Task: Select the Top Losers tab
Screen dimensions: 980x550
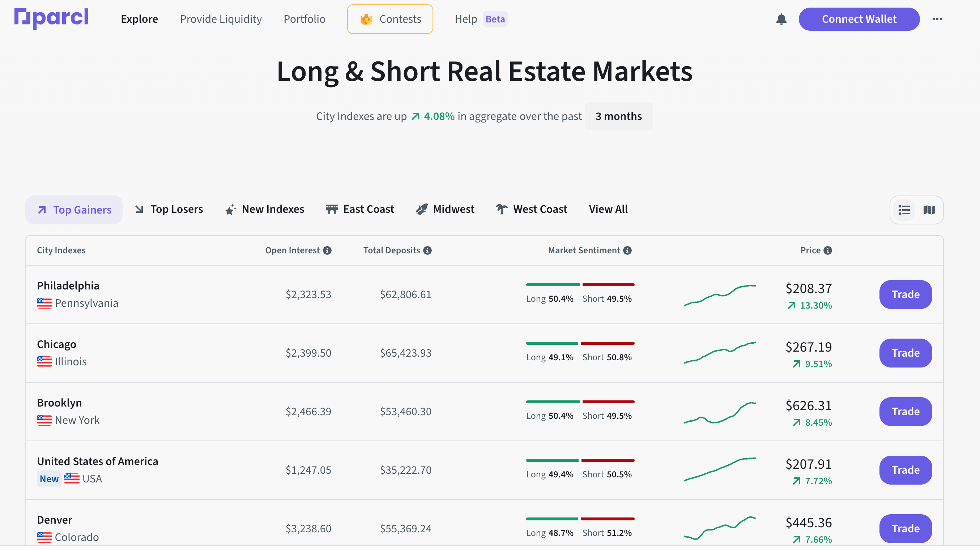Action: [169, 210]
